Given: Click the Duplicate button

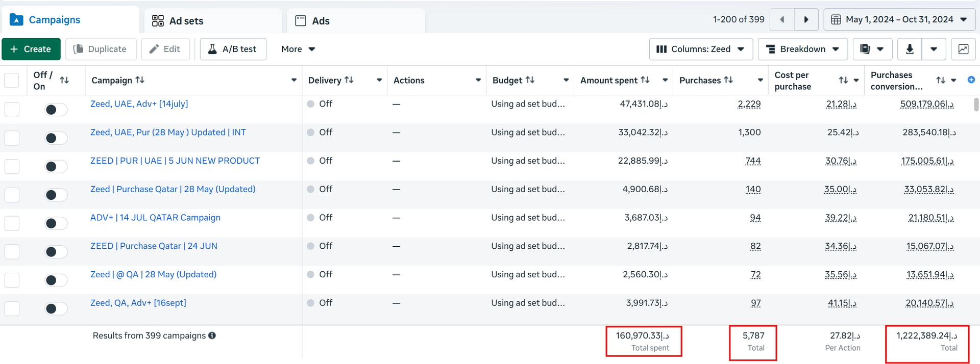Looking at the screenshot, I should pos(101,49).
